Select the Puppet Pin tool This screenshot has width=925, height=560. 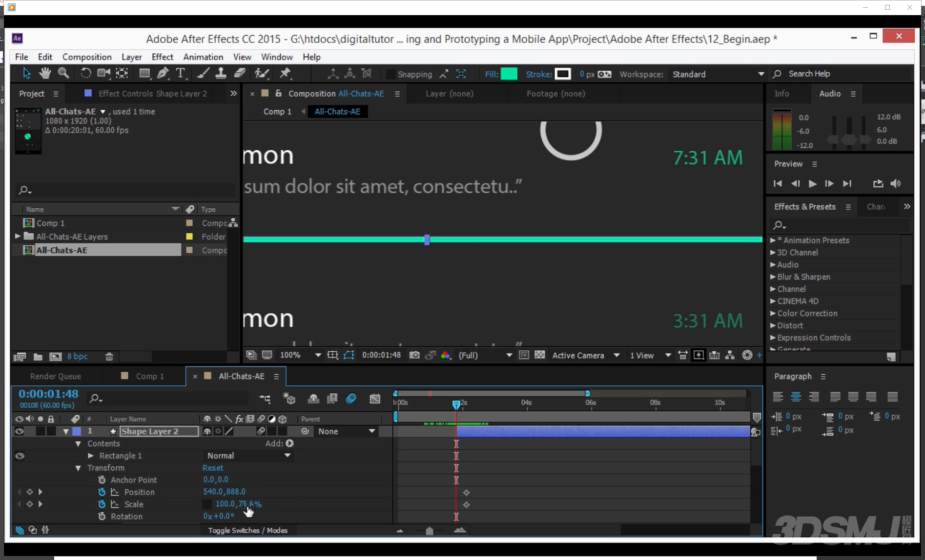click(x=285, y=73)
